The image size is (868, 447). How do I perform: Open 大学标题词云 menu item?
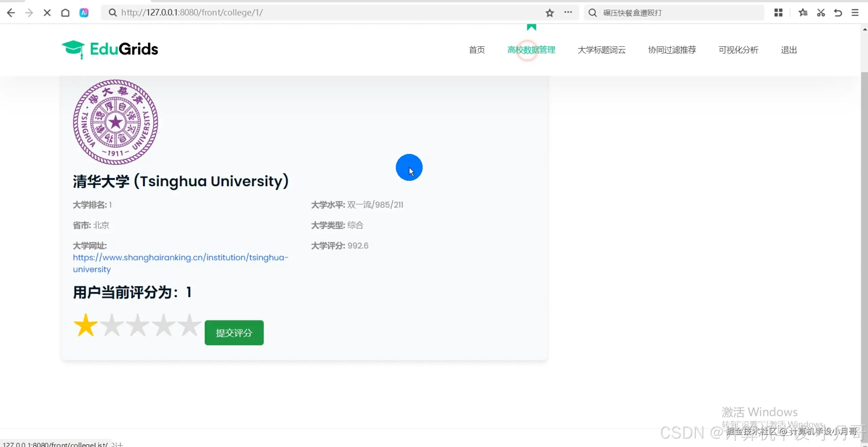(x=601, y=50)
